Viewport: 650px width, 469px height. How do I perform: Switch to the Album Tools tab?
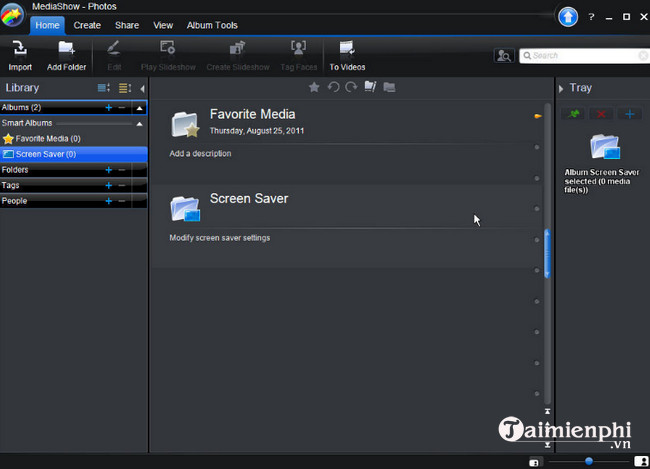coord(213,25)
